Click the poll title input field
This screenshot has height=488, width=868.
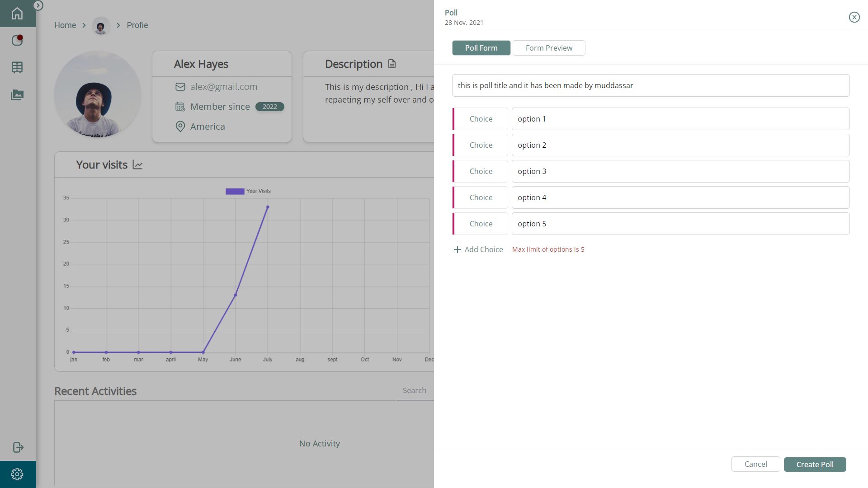(x=651, y=85)
